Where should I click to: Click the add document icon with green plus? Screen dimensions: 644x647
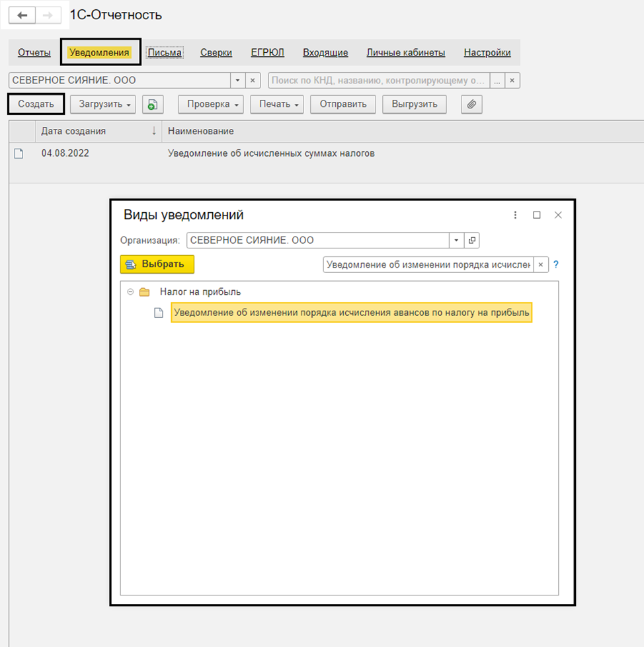click(153, 104)
